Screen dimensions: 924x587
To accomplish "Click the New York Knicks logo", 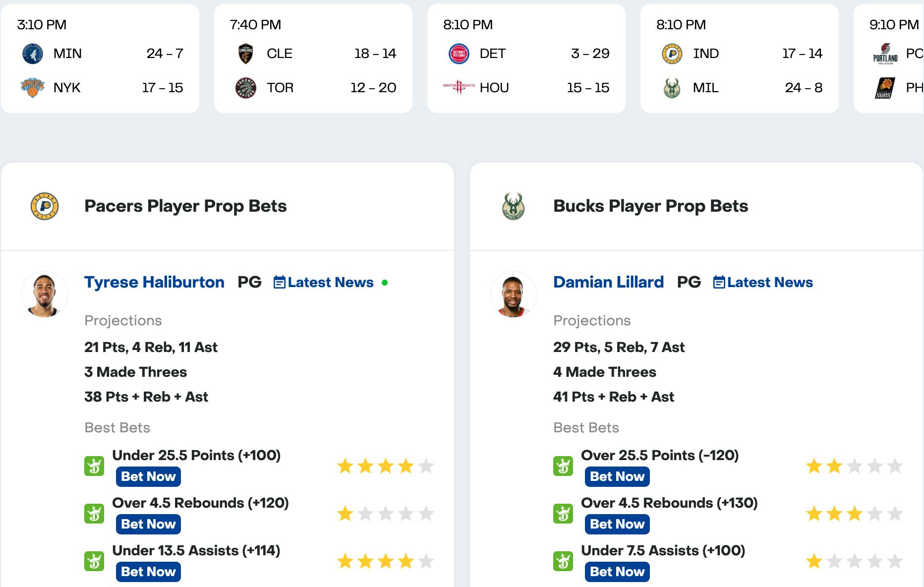I will [33, 88].
